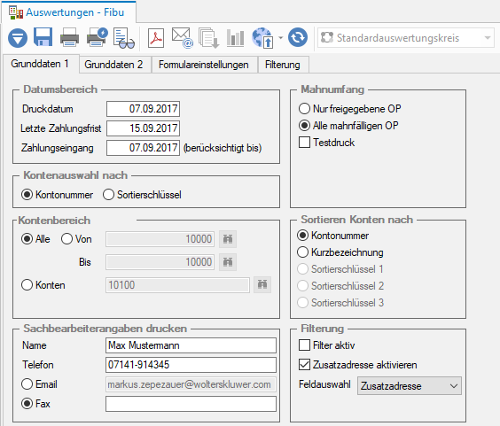Open the Standardauswertungskreis dropdown

(405, 38)
